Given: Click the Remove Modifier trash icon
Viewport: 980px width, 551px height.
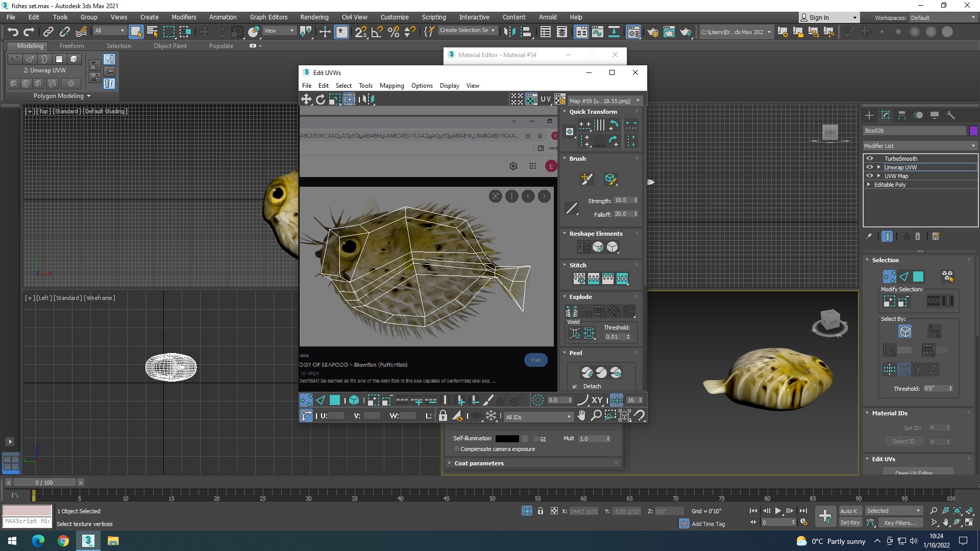Looking at the screenshot, I should point(918,236).
